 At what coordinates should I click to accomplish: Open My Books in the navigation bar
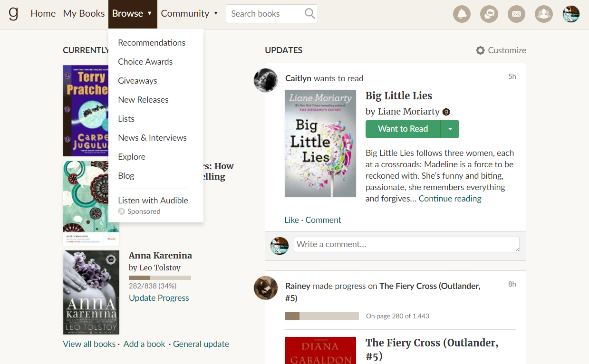point(84,14)
